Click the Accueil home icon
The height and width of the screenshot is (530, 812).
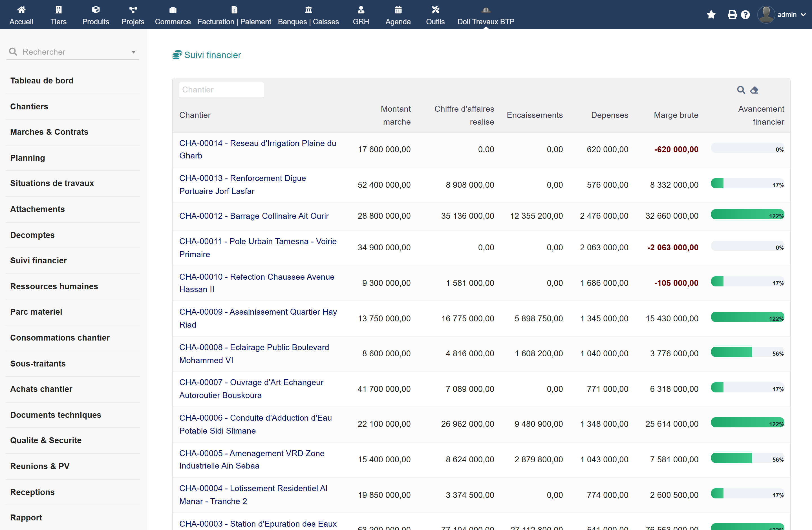[x=21, y=10]
